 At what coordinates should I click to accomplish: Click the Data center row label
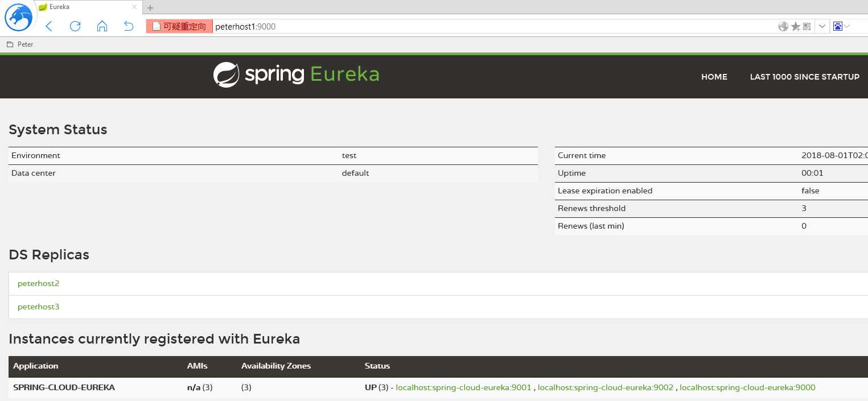[34, 173]
